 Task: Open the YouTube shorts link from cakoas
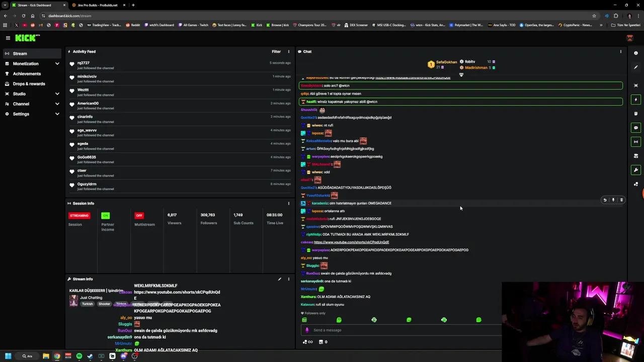click(x=351, y=242)
